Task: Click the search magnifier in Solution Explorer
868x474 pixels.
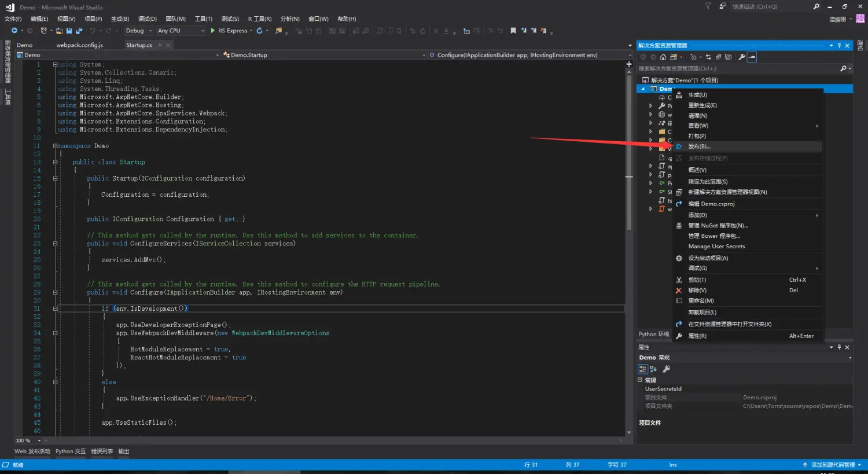Action: click(x=844, y=68)
